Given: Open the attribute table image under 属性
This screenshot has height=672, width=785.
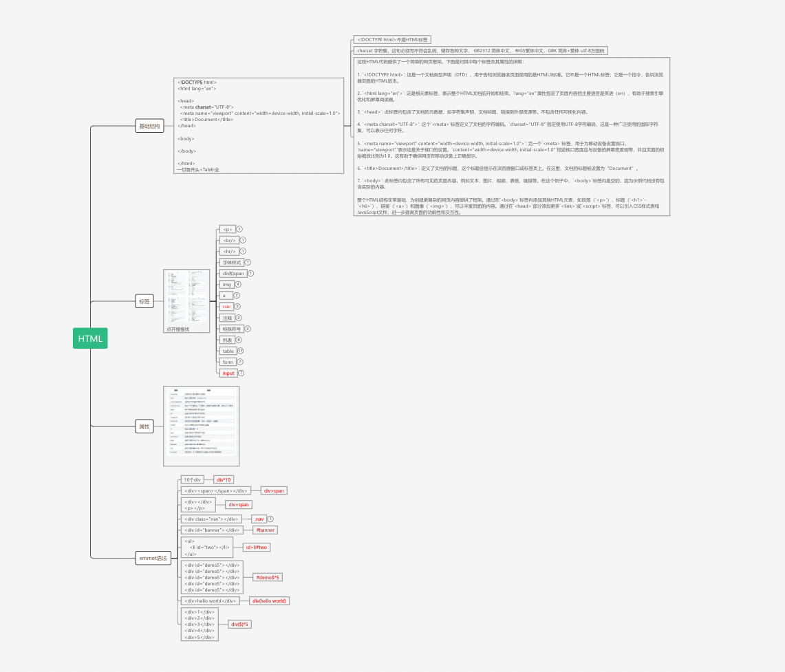Looking at the screenshot, I should [x=200, y=426].
